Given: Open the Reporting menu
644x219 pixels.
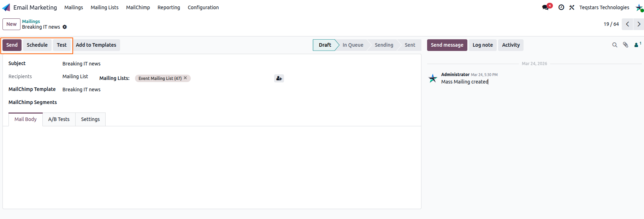Looking at the screenshot, I should (x=169, y=7).
